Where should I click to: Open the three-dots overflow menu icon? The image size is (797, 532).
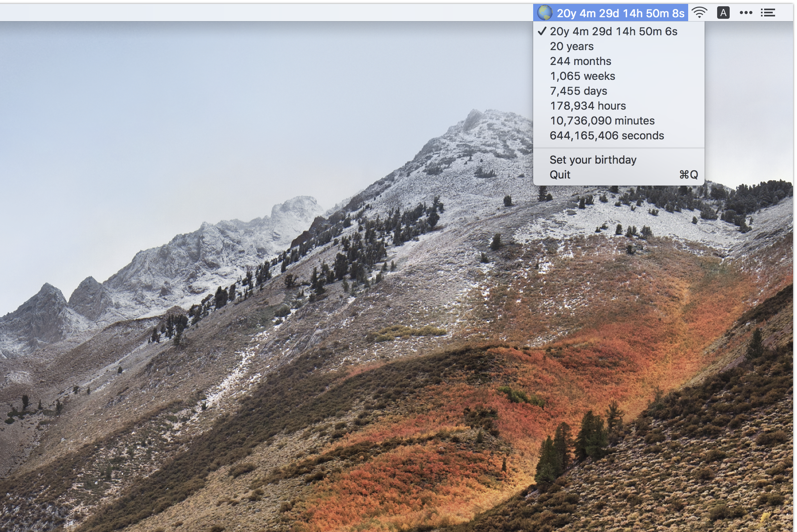point(746,13)
